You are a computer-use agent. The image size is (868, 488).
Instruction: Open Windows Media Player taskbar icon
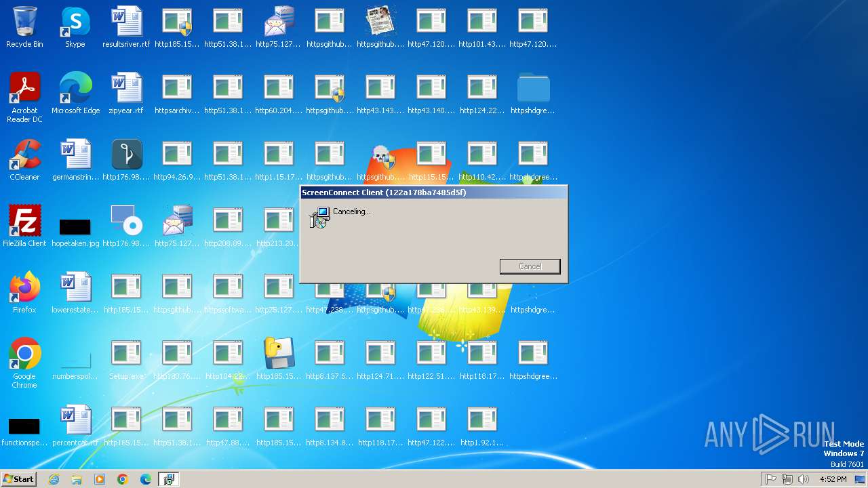100,479
